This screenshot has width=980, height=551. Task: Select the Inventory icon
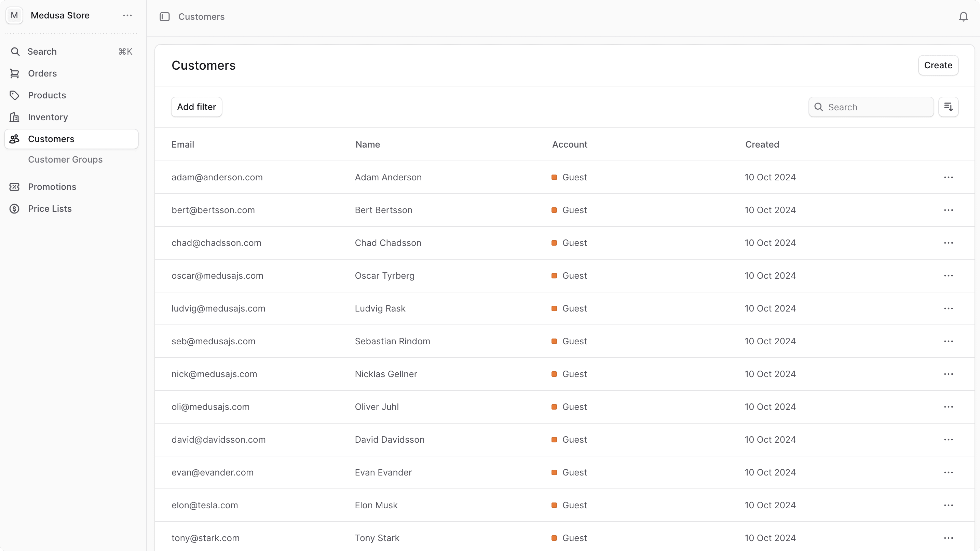pos(14,117)
